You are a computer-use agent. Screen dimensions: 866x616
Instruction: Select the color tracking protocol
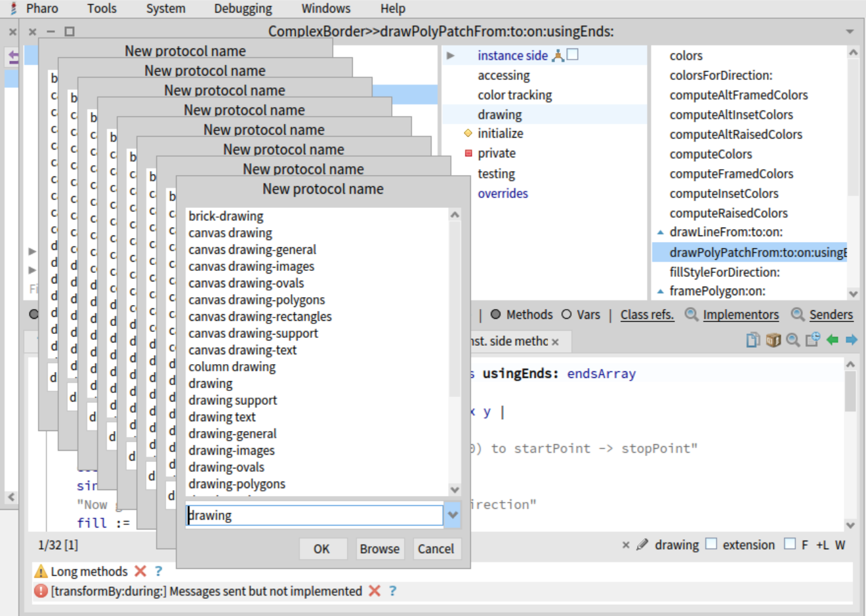pos(514,95)
